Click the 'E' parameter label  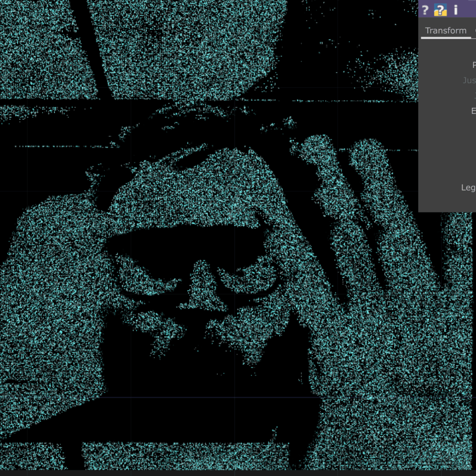coord(473,111)
